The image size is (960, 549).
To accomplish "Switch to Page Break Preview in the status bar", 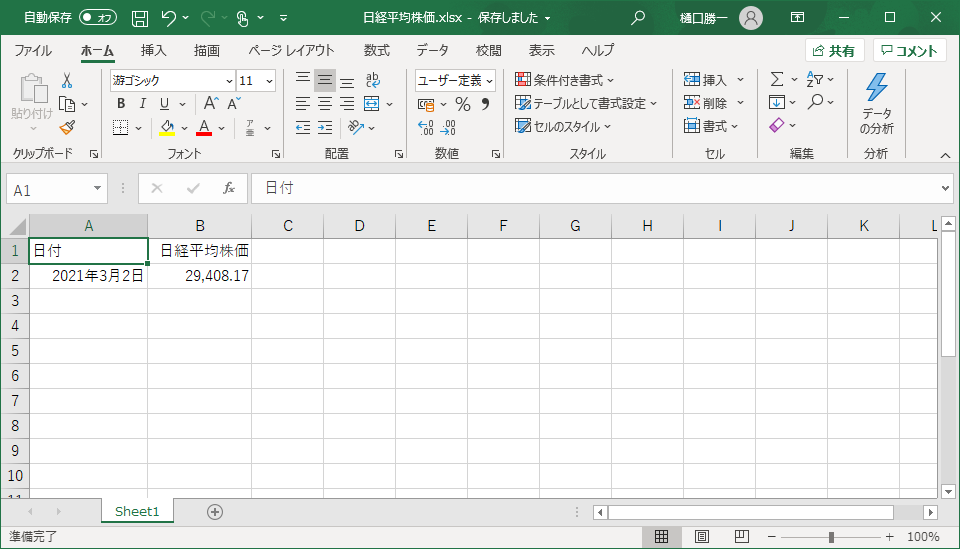I will [x=741, y=537].
